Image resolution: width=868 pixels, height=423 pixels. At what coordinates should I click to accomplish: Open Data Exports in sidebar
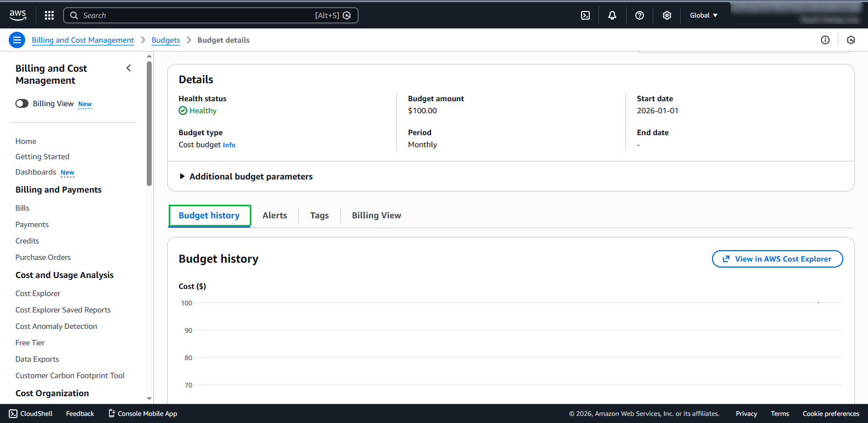point(37,359)
